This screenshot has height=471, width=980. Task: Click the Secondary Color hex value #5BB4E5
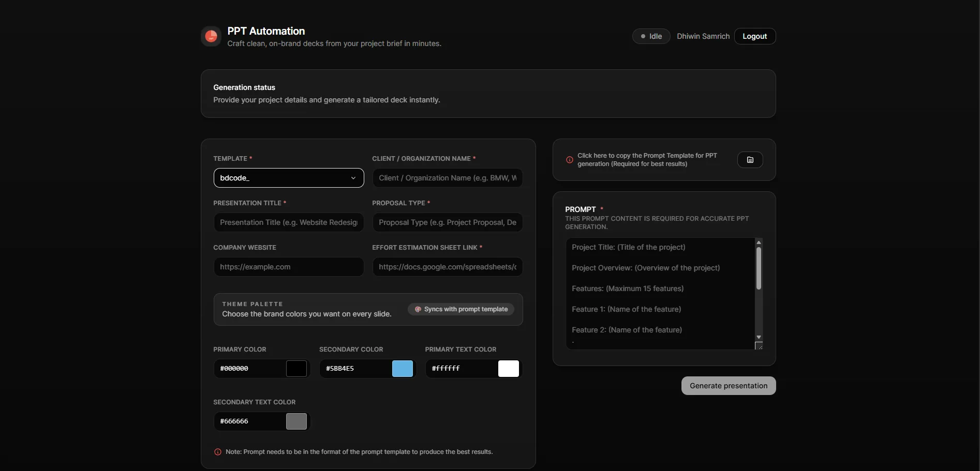coord(340,369)
